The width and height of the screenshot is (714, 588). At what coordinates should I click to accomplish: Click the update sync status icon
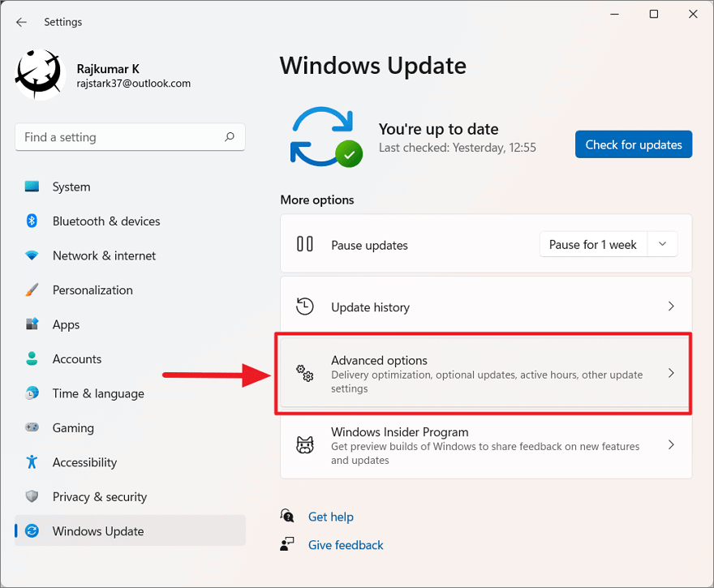tap(326, 137)
